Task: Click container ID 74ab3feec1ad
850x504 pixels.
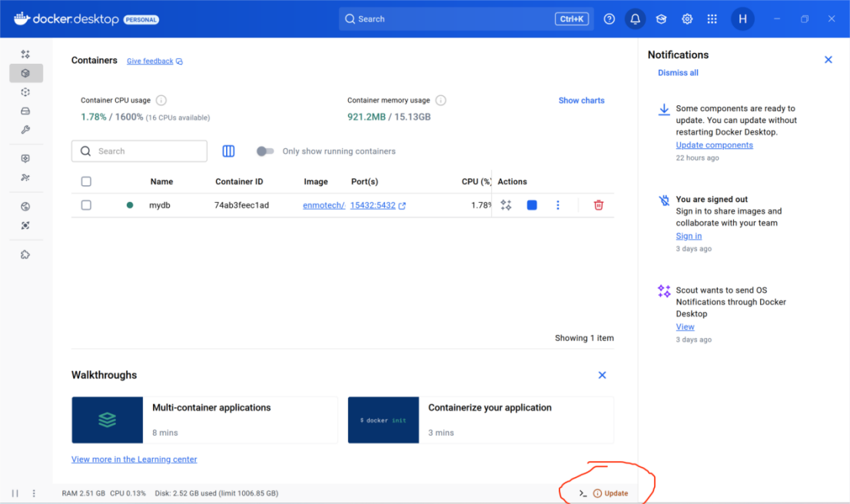Action: [241, 205]
